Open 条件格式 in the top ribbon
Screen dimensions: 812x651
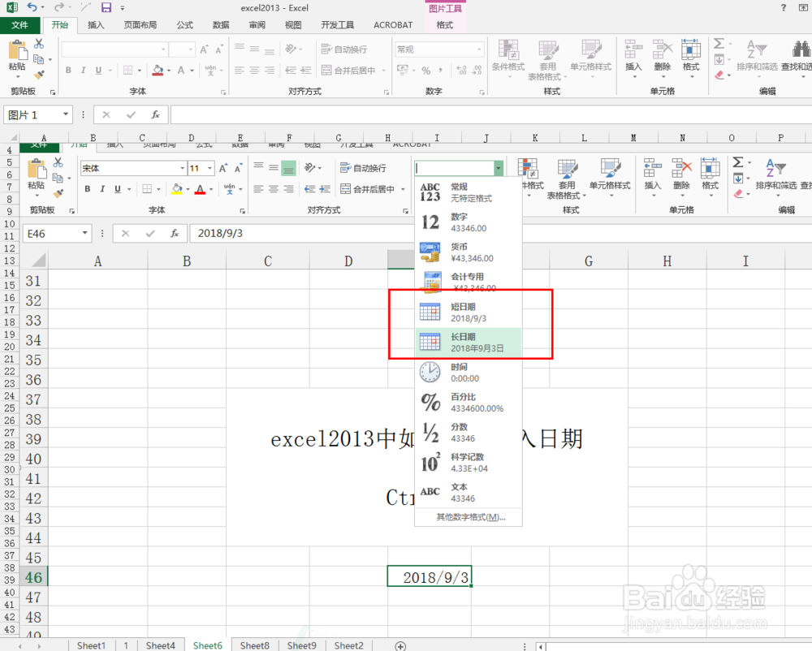[508, 58]
